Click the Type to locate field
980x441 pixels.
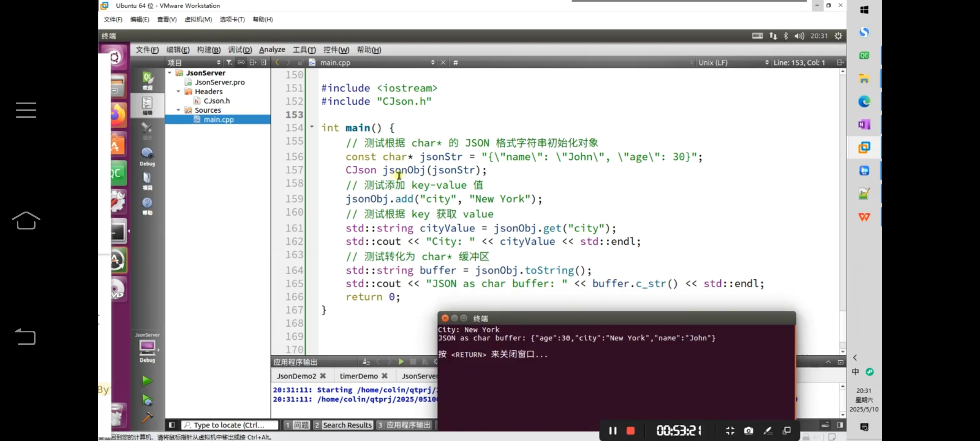pos(229,425)
